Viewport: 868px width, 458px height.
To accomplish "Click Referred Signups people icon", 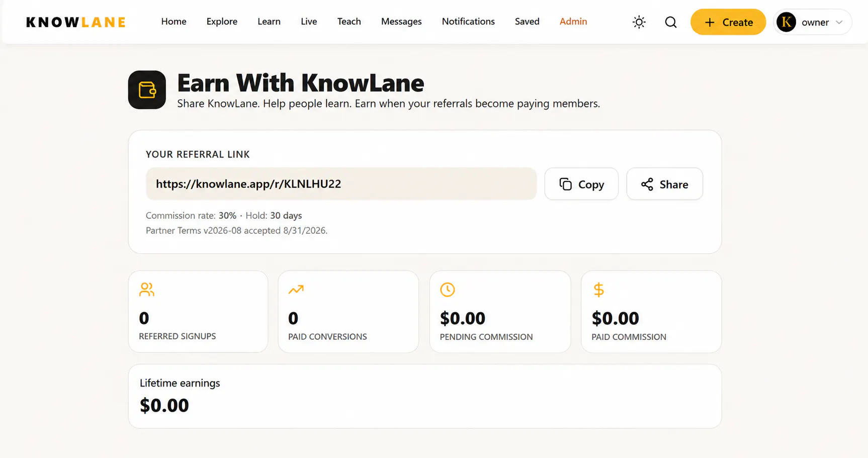I will pyautogui.click(x=147, y=290).
